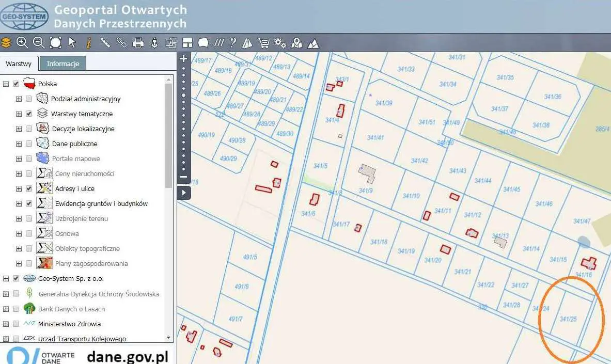Collapse the Polska tree node
Viewport: 611px width, 364px height.
[x=6, y=84]
